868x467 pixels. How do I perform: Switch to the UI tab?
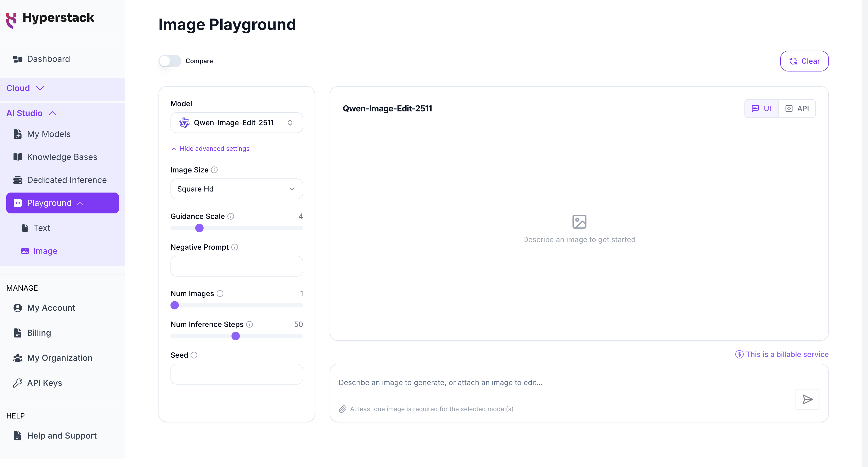pos(761,109)
